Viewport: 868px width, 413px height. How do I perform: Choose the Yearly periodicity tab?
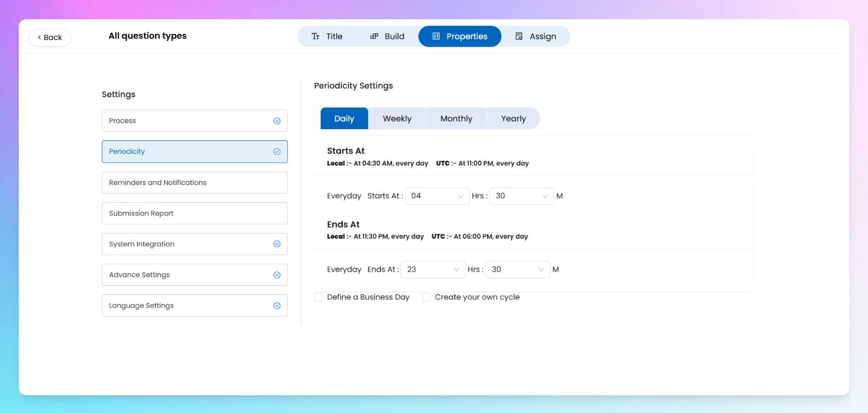click(514, 119)
